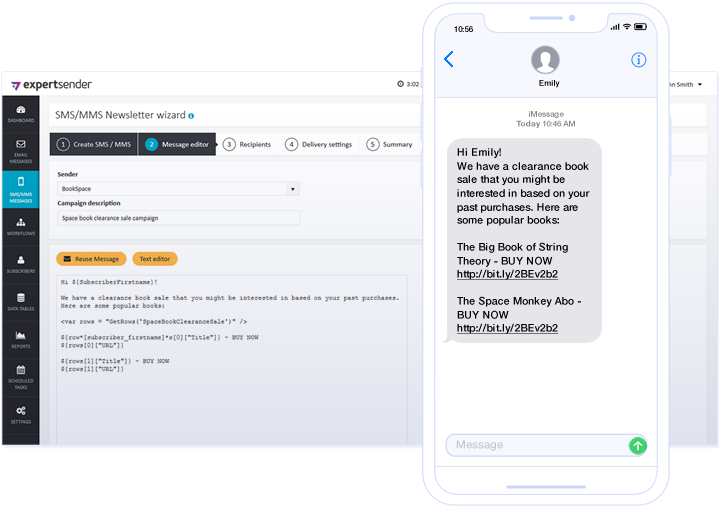Click the 'SMS/MMS Newsletter wizard' title
The height and width of the screenshot is (508, 719).
(120, 115)
